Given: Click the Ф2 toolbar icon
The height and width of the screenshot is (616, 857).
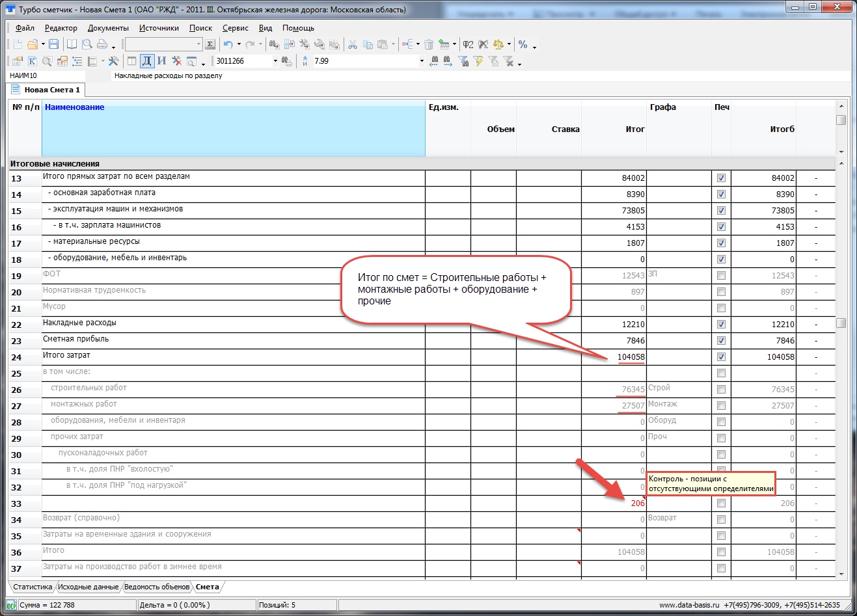Looking at the screenshot, I should (x=468, y=44).
